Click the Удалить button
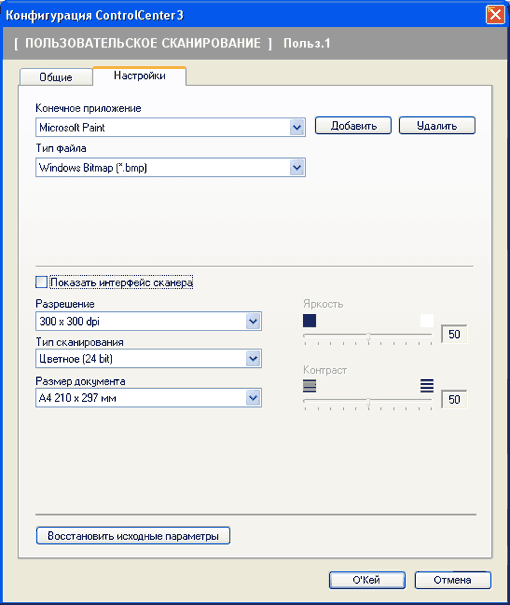 point(437,126)
